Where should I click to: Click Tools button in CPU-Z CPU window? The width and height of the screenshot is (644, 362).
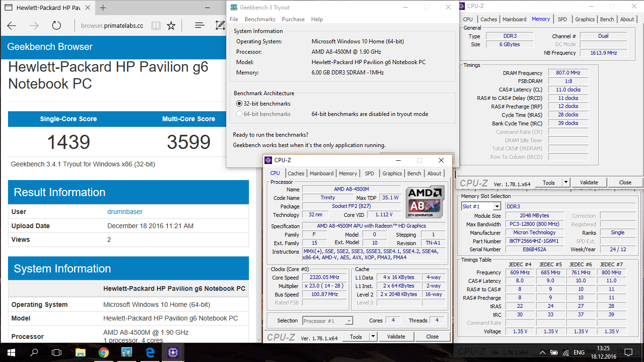[x=356, y=337]
